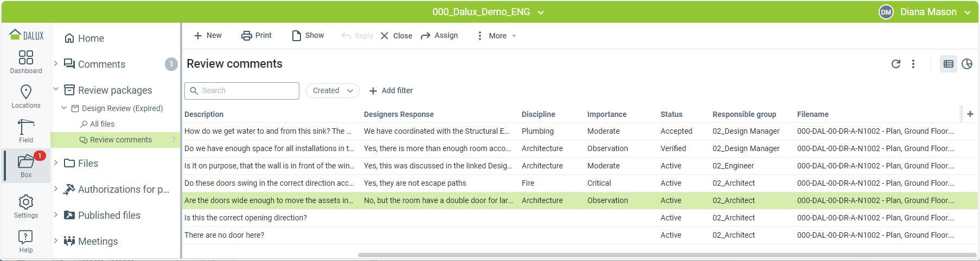Open the Dashboard icon in sidebar

point(26,58)
